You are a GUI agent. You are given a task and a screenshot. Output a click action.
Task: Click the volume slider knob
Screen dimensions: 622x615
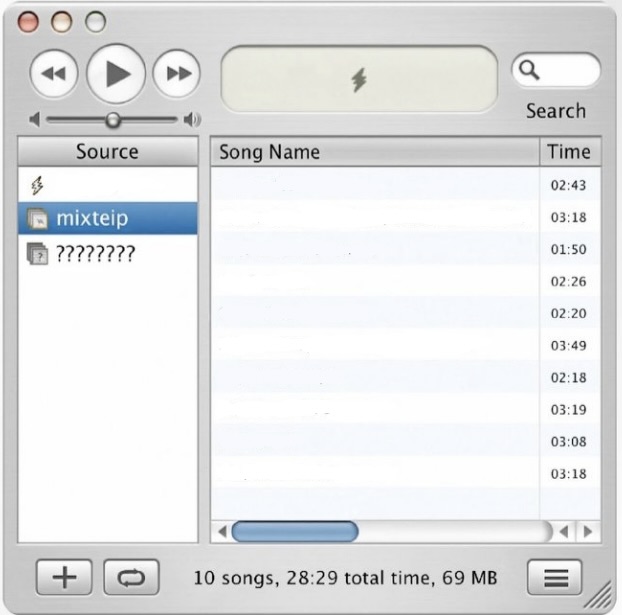coord(113,119)
